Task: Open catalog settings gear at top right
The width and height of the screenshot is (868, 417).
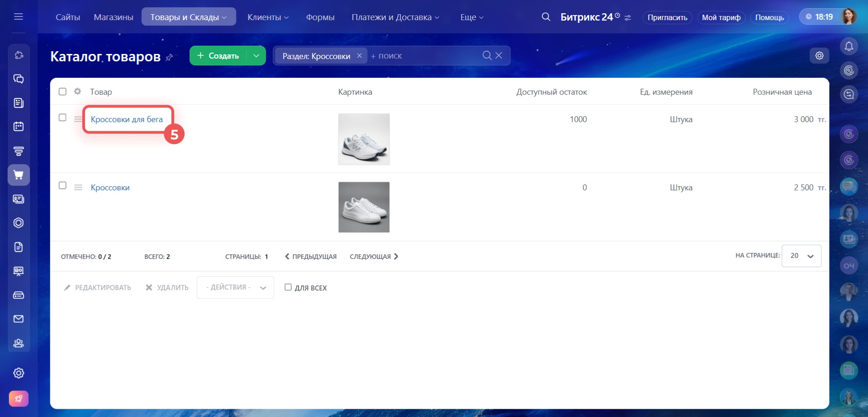Action: (x=819, y=55)
